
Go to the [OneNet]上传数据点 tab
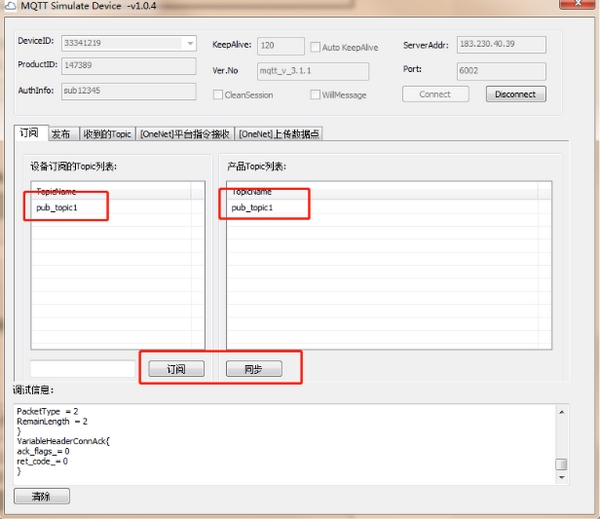click(279, 133)
